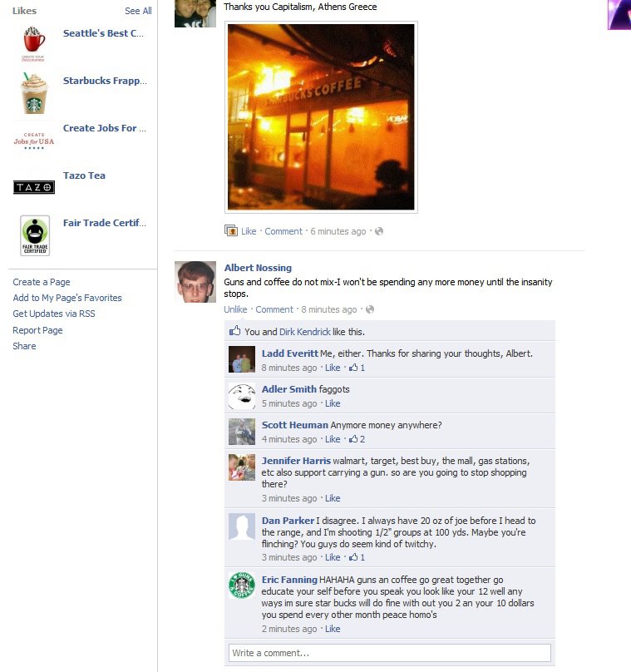Click globe privacy icon on Albert's post
Image resolution: width=631 pixels, height=672 pixels.
click(x=370, y=309)
